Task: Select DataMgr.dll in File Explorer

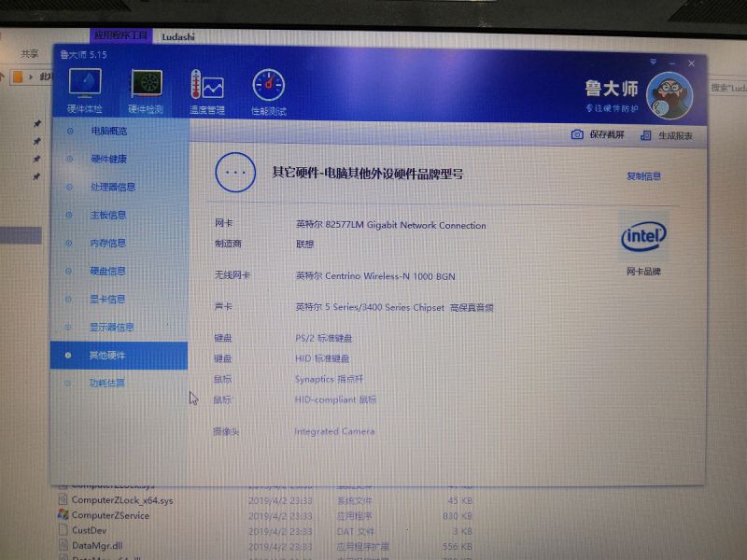Action: (x=97, y=545)
